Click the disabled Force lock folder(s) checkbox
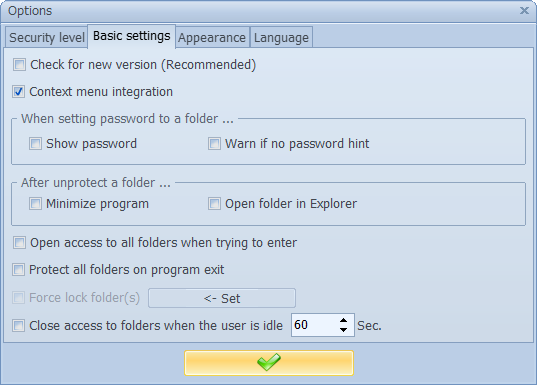This screenshot has width=537, height=385. [x=18, y=297]
